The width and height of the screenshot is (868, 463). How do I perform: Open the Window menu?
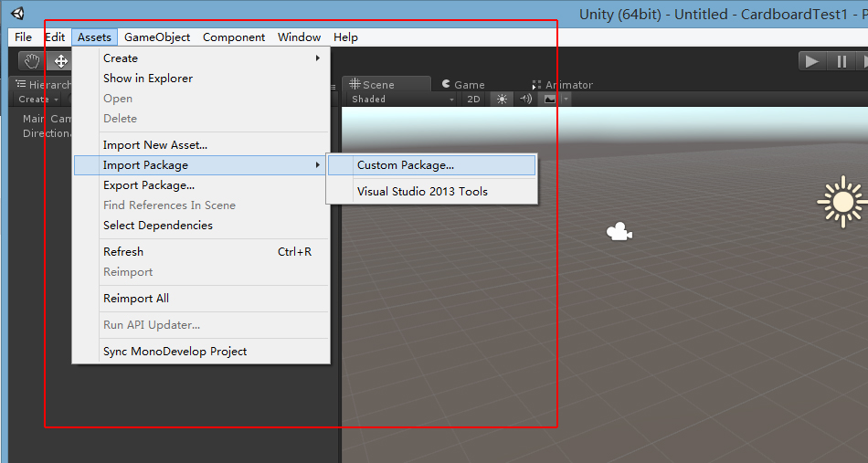(x=300, y=37)
